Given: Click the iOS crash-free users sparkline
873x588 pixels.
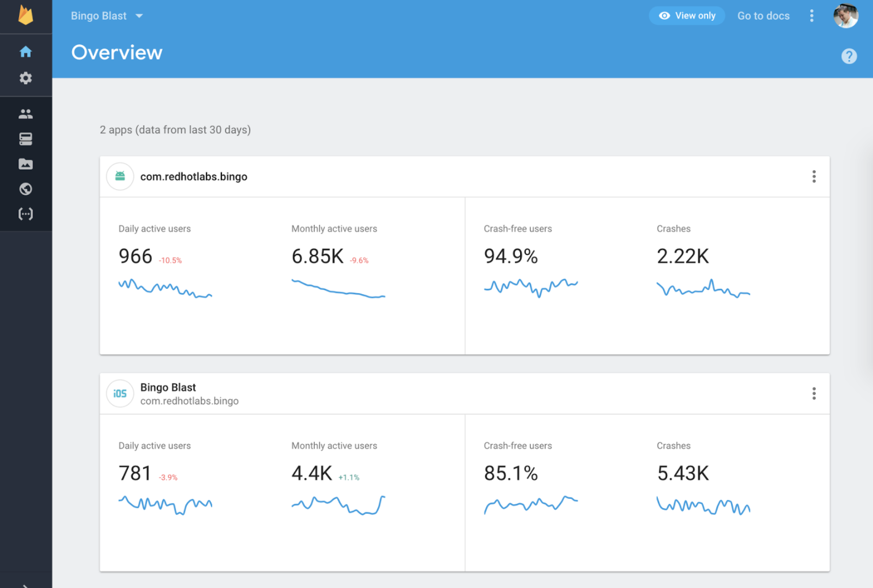Looking at the screenshot, I should [531, 505].
